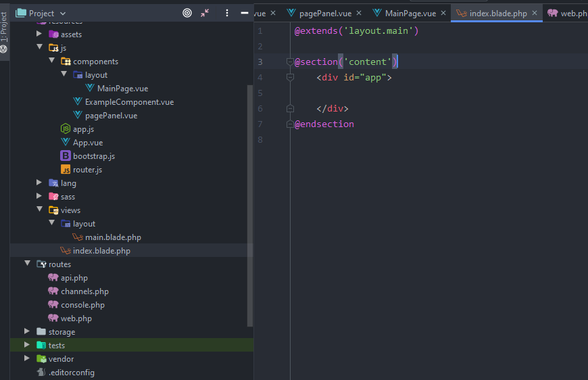Click the ExampleComponent.vue file icon
The height and width of the screenshot is (380, 588).
78,101
